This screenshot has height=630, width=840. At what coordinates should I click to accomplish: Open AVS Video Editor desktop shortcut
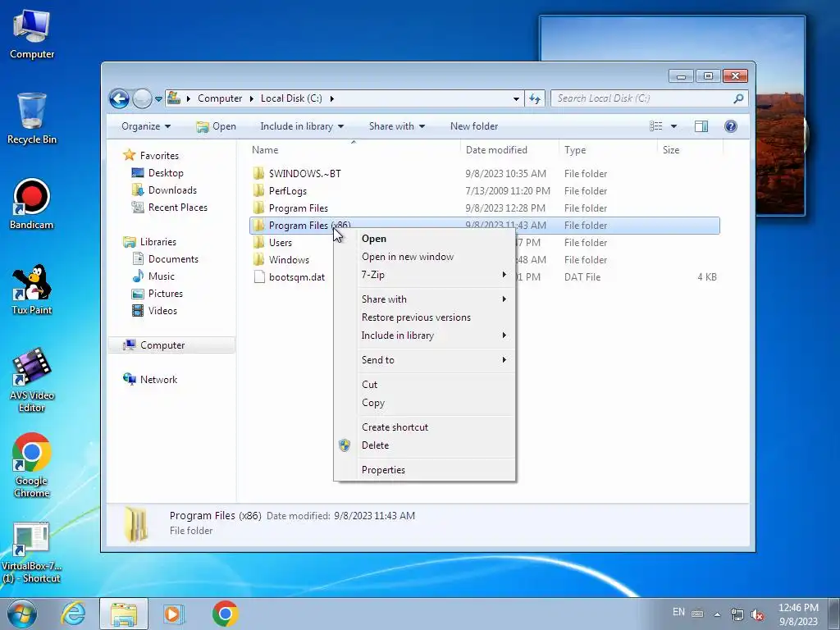(x=32, y=381)
